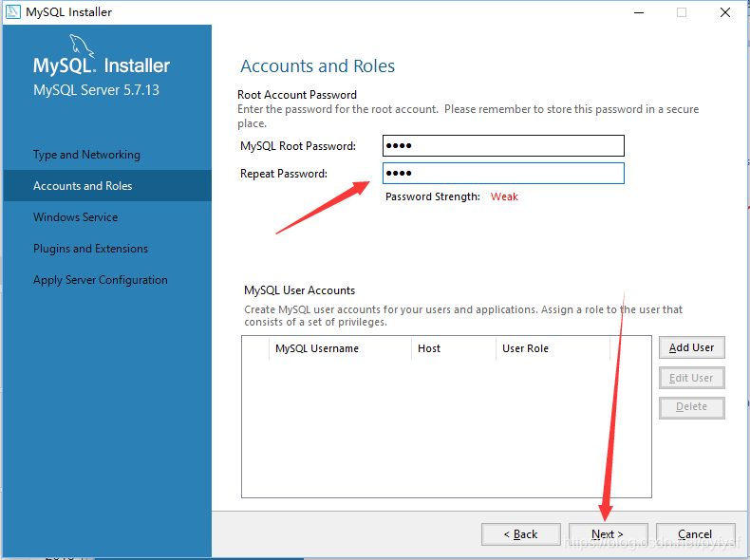
Task: Click the MySQL Installer title bar icon
Action: pyautogui.click(x=13, y=11)
